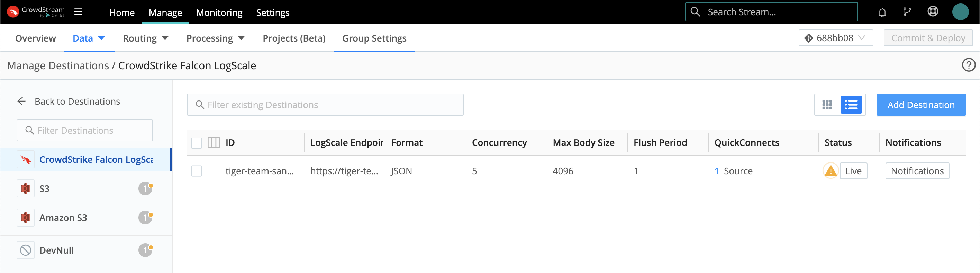Click the S3 count badge
This screenshot has height=273, width=980.
point(145,188)
